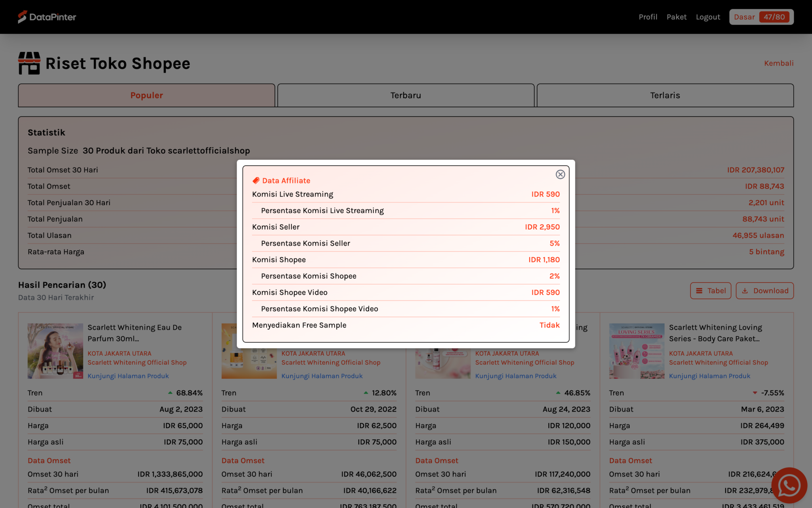812x508 pixels.
Task: Click the red downward arrow beside -7.55%
Action: (755, 393)
